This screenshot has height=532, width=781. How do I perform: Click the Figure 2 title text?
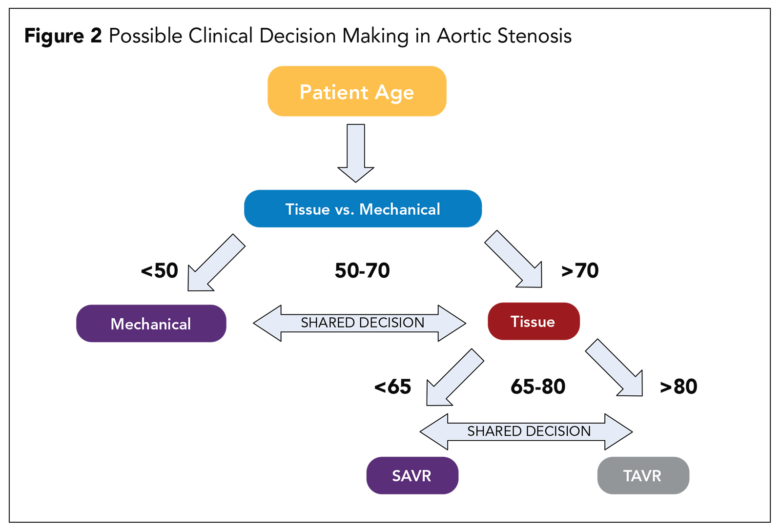298,36
